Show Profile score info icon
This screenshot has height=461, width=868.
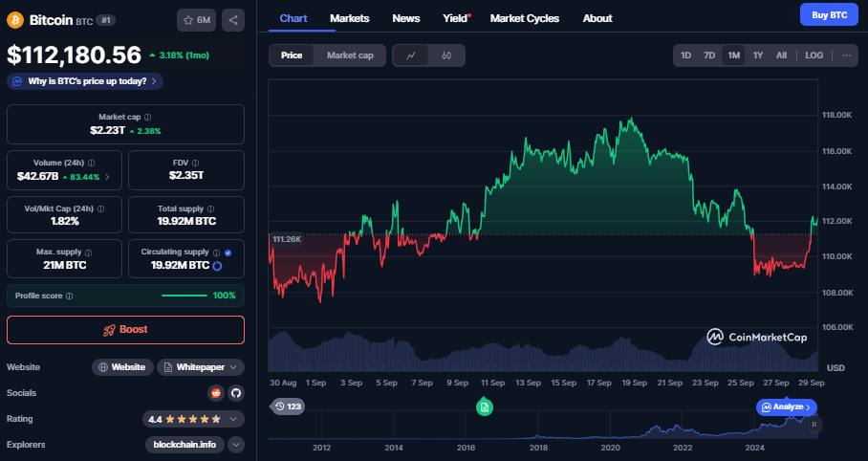[69, 296]
